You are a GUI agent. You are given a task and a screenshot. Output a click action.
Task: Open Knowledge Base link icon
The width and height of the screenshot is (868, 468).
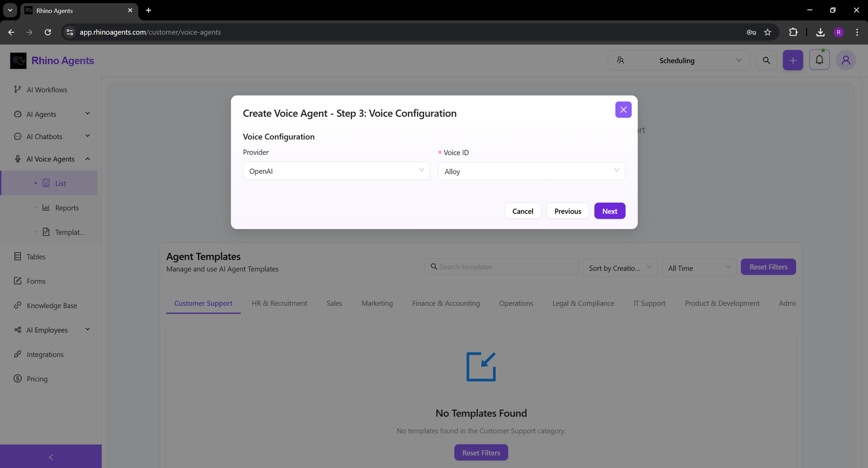click(18, 305)
